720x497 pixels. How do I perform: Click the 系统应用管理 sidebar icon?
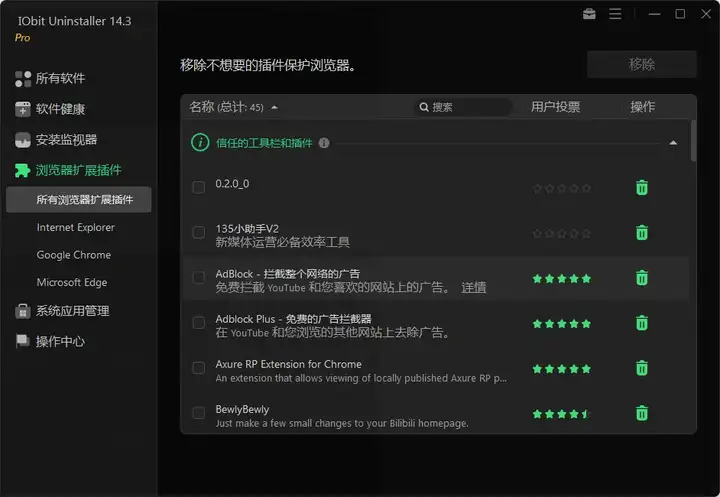pyautogui.click(x=23, y=311)
